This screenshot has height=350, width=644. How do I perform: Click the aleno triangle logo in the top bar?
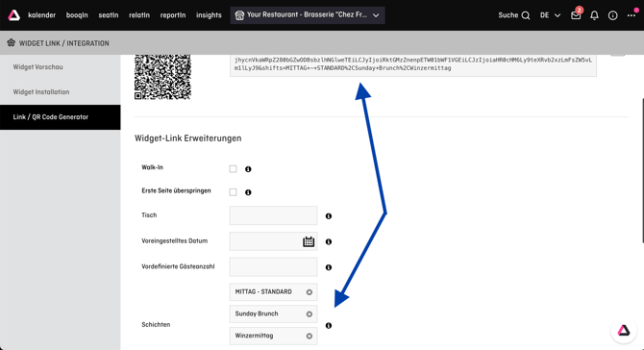(14, 15)
